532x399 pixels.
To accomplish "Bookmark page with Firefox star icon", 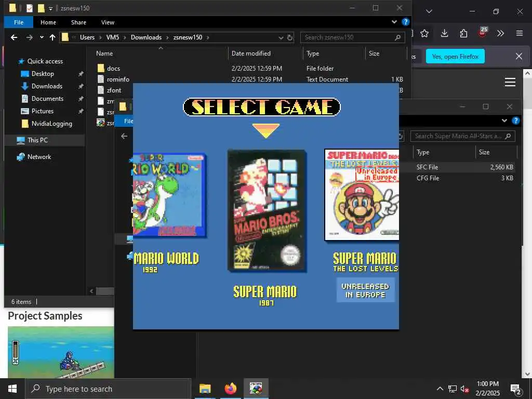I will click(x=424, y=33).
